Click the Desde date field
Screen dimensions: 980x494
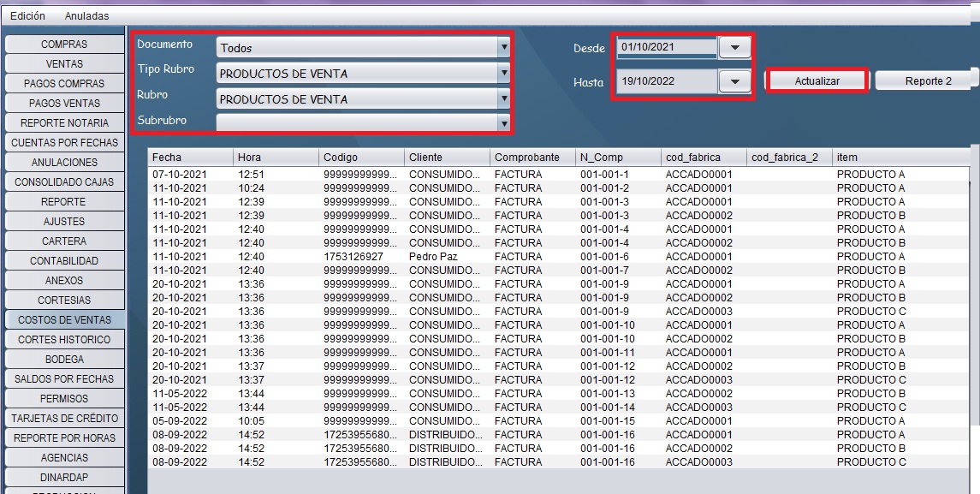(668, 47)
